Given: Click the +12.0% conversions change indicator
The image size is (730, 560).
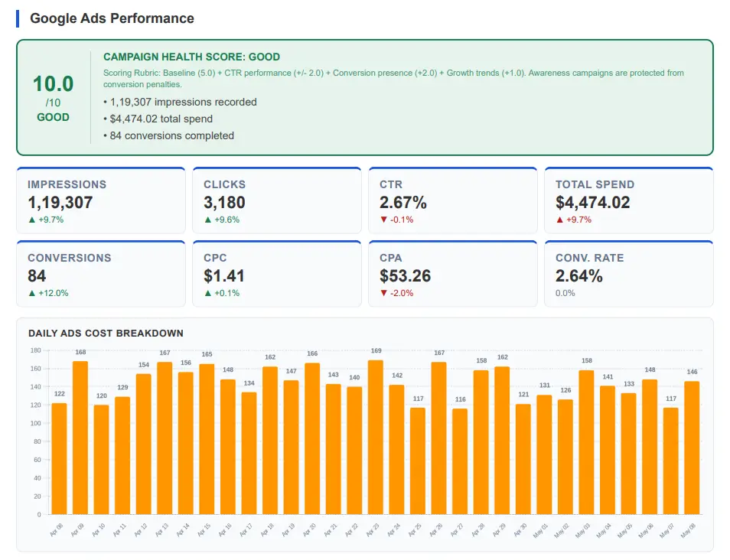Looking at the screenshot, I should [x=48, y=293].
